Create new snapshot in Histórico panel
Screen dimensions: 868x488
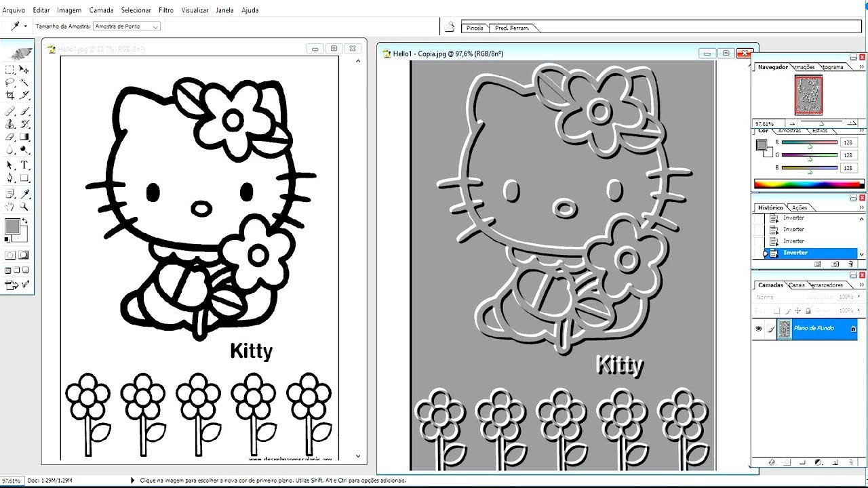coord(835,264)
